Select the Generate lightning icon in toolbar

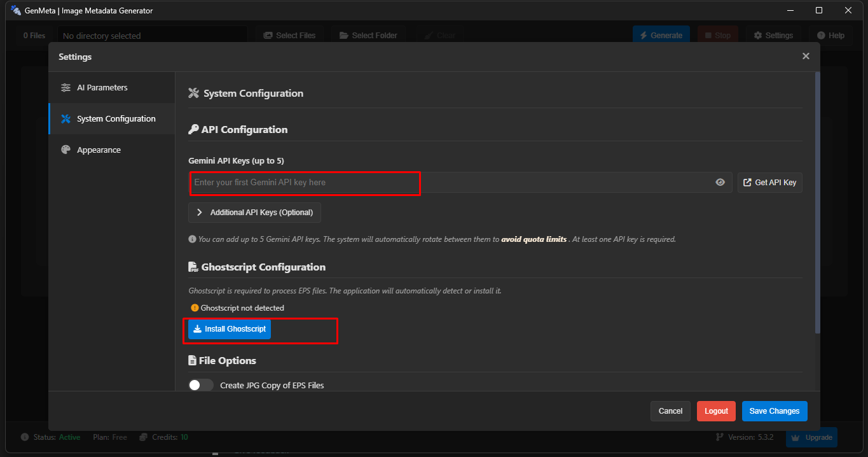pyautogui.click(x=644, y=35)
